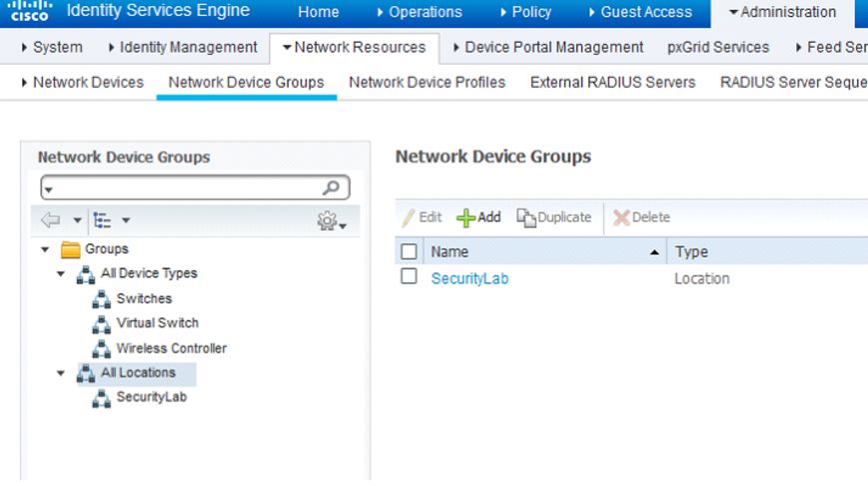The width and height of the screenshot is (868, 486).
Task: Select Switches in the tree
Action: pyautogui.click(x=144, y=298)
